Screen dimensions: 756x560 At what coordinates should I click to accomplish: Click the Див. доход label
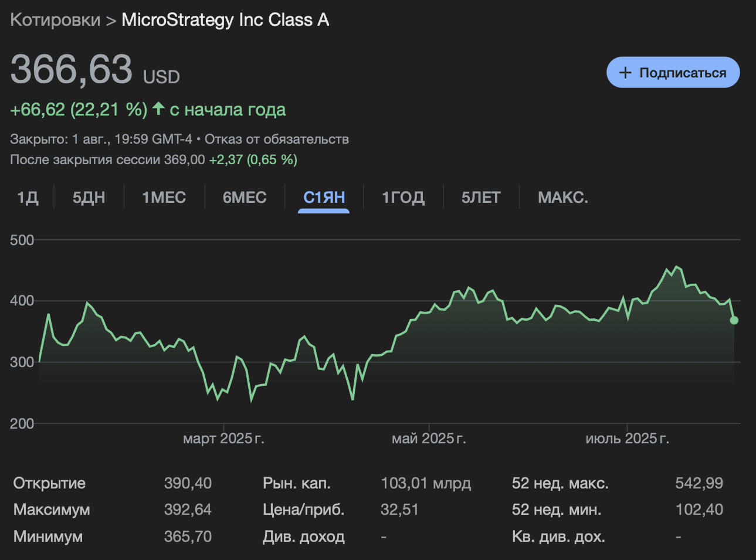[x=304, y=537]
